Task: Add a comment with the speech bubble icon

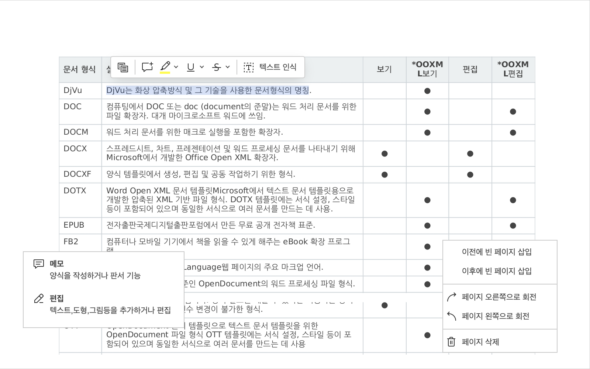Action: click(x=147, y=67)
